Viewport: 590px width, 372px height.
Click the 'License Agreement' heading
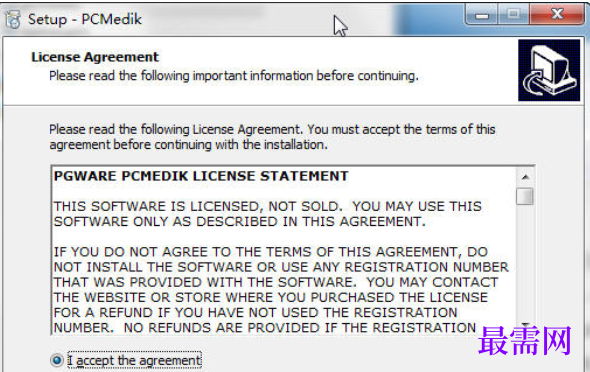tap(95, 57)
